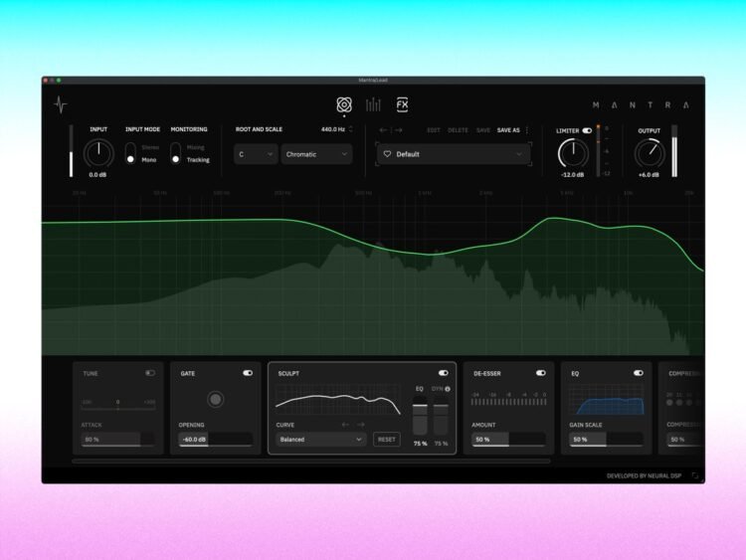
Task: Open the main voice view icon
Action: pyautogui.click(x=344, y=104)
